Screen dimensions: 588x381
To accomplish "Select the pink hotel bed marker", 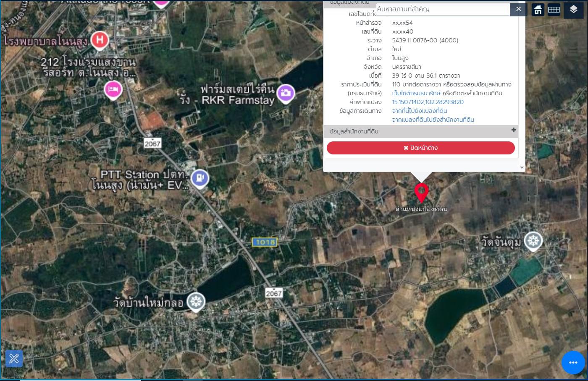I will (x=113, y=89).
